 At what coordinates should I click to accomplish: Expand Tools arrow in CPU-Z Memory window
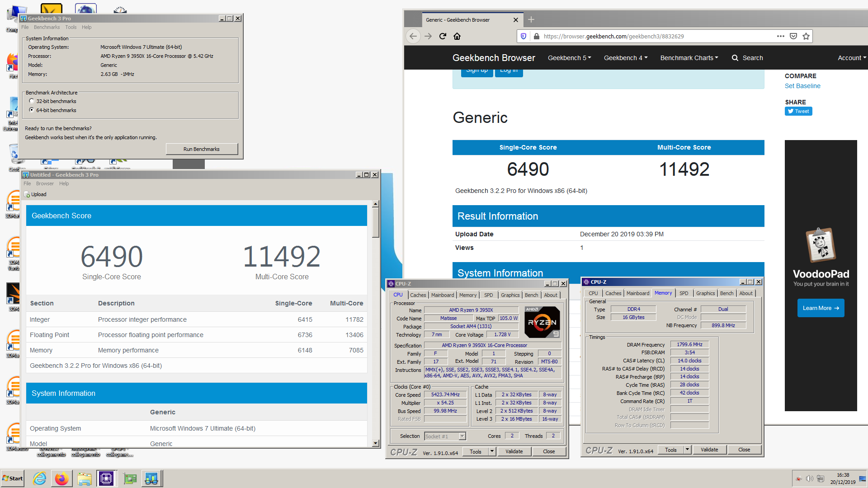687,450
